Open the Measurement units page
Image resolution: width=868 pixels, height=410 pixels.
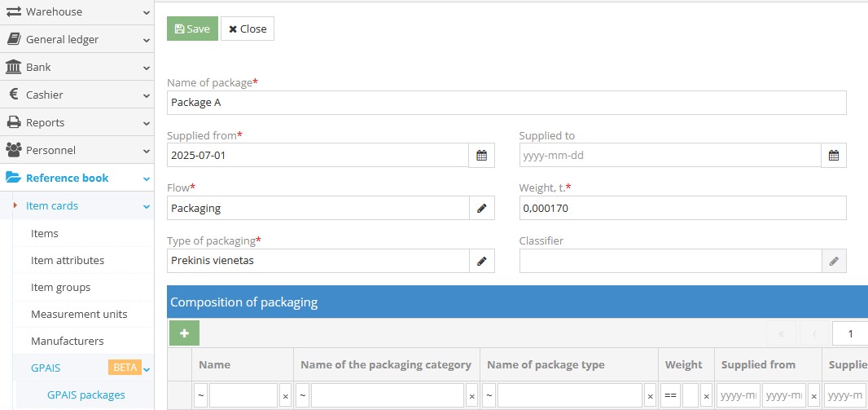[79, 314]
